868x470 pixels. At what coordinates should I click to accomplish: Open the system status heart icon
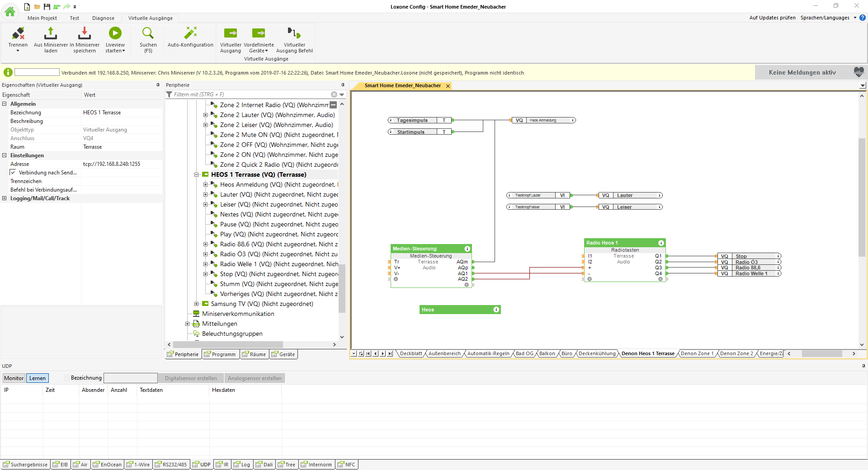(x=859, y=72)
